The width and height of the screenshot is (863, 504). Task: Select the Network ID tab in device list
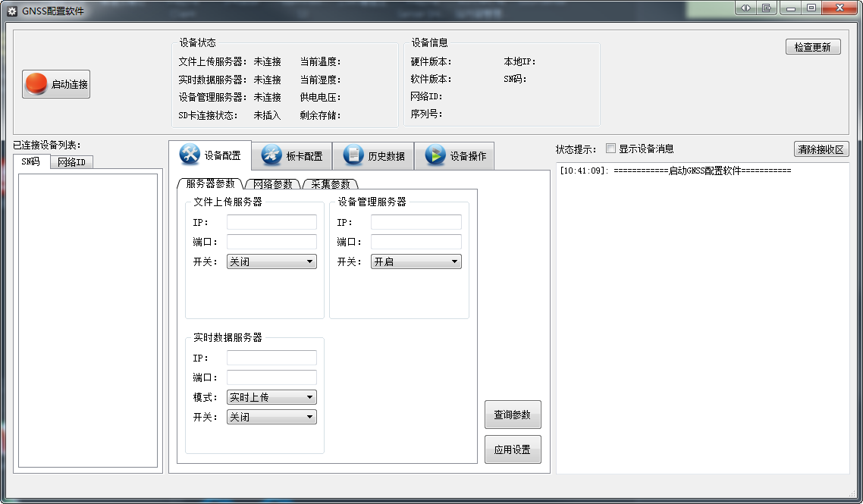pos(71,162)
